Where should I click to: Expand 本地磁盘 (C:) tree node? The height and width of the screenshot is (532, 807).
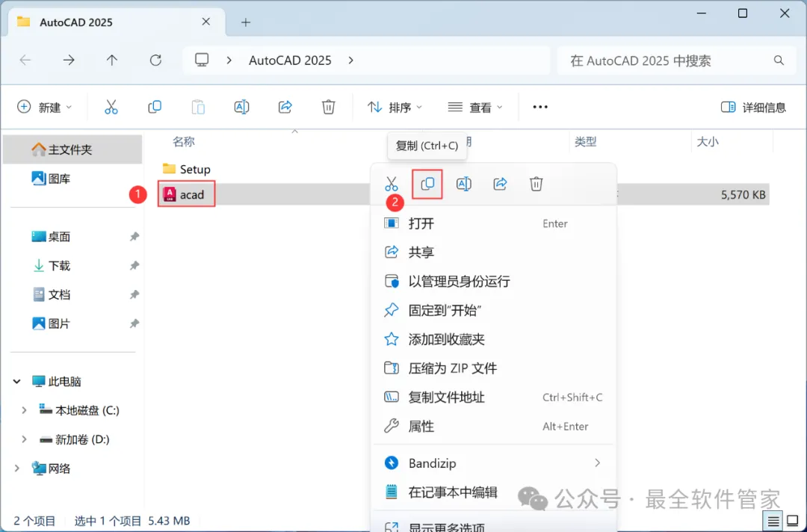(x=24, y=410)
